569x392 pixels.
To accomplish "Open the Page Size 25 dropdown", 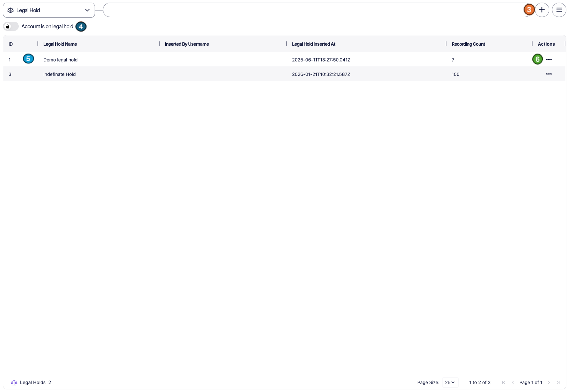I will point(450,382).
